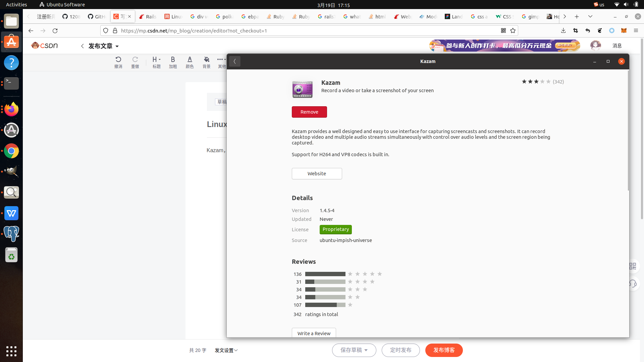Click the Kazam star rating
The width and height of the screenshot is (644, 362).
[x=536, y=82]
